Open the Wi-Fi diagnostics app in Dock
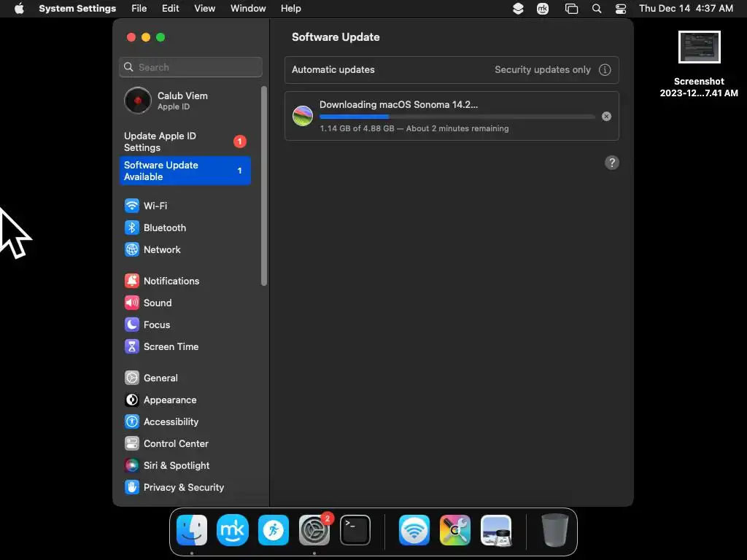 click(x=414, y=530)
